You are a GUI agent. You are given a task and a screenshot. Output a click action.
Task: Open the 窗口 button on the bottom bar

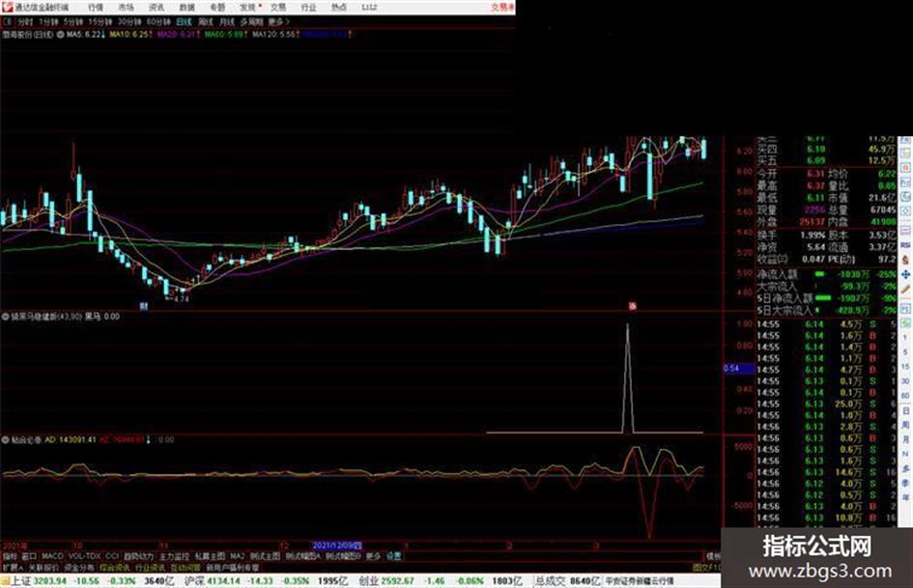pos(29,556)
